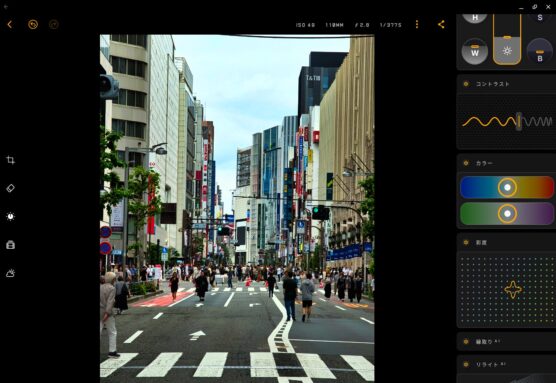Click the blue-to-red temperature slider handle

pos(507,187)
